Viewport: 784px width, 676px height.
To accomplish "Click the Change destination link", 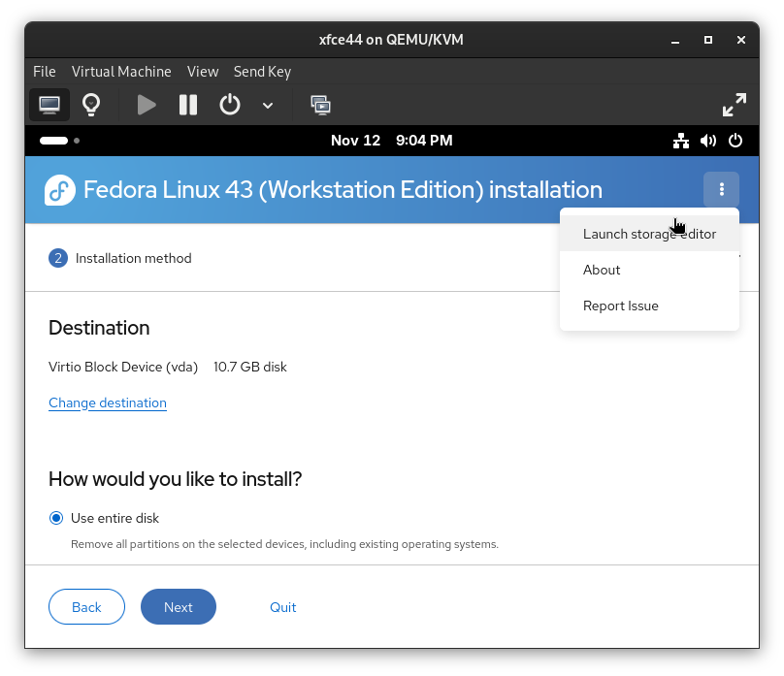I will 108,402.
